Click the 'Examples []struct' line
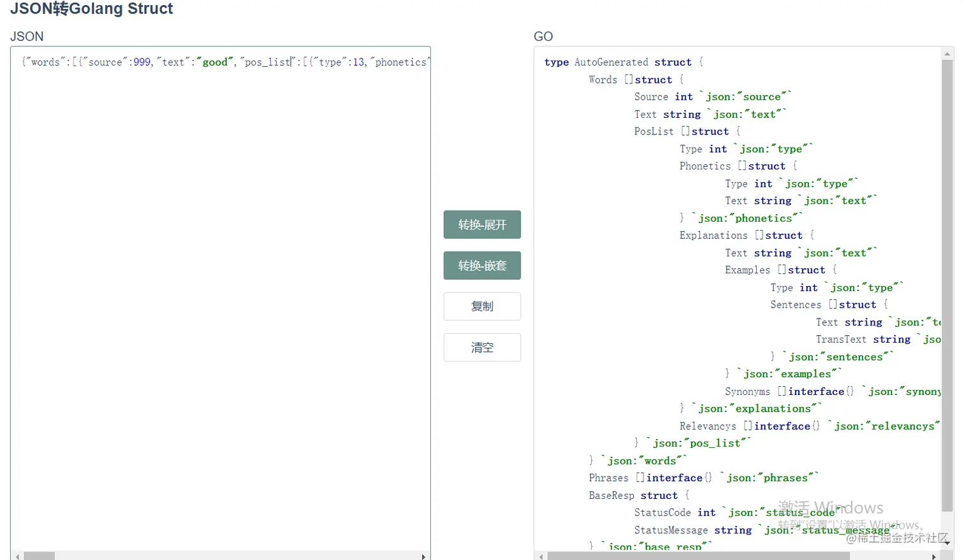This screenshot has width=964, height=560. pos(780,270)
